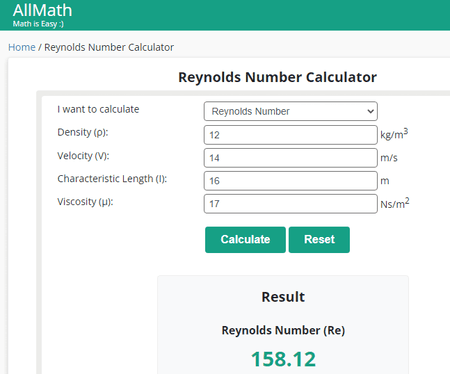Click the Characteristic Length (l) label
Viewport: 450px width, 374px height.
pyautogui.click(x=112, y=179)
